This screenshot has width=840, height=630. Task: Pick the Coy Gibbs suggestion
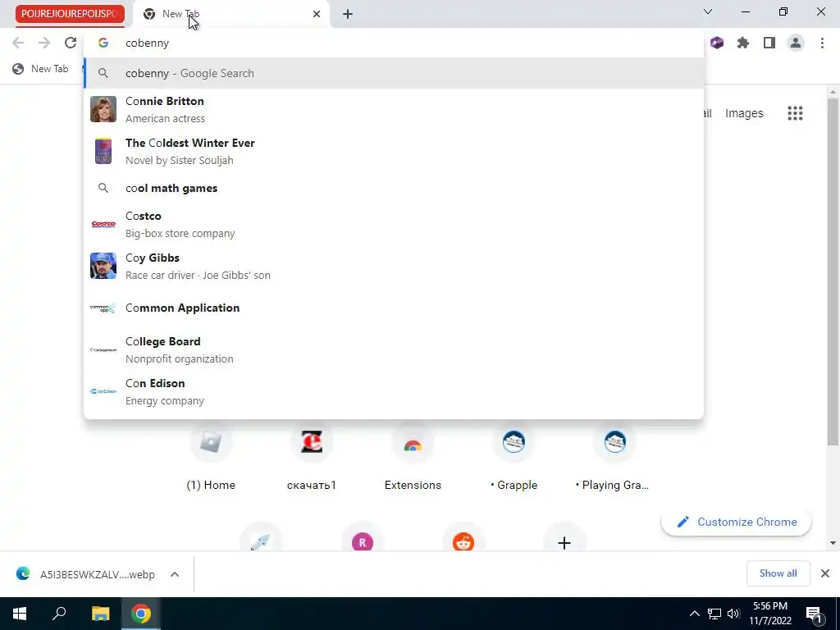393,266
